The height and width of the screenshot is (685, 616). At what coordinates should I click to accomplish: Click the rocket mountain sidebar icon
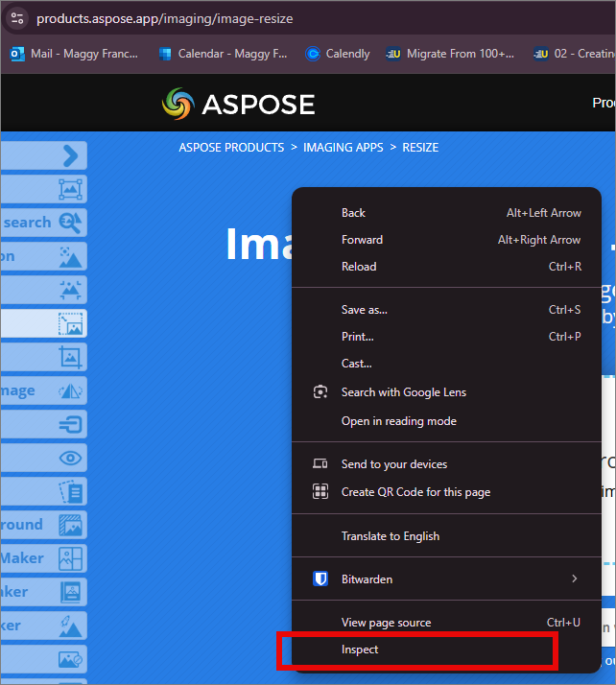coord(70,626)
